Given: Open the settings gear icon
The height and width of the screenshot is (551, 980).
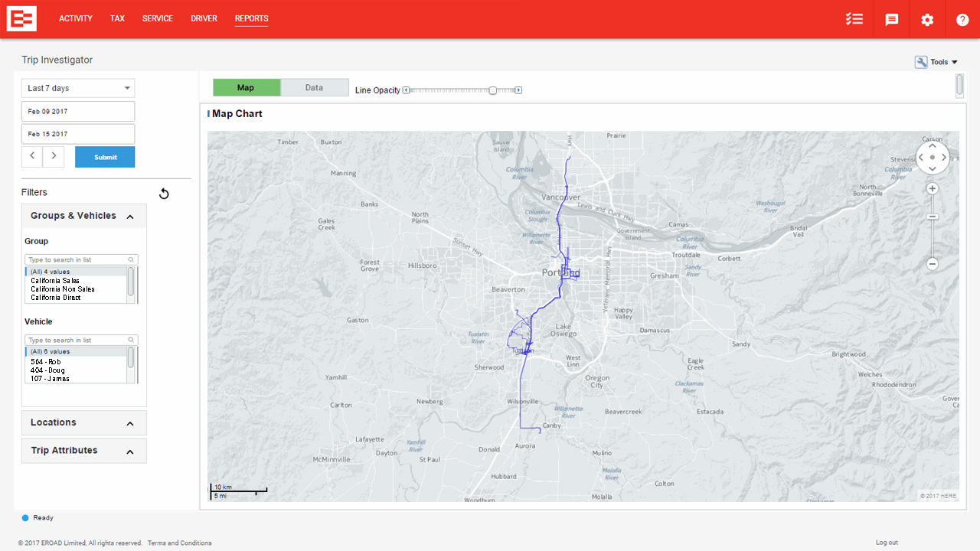Looking at the screenshot, I should click(x=927, y=20).
